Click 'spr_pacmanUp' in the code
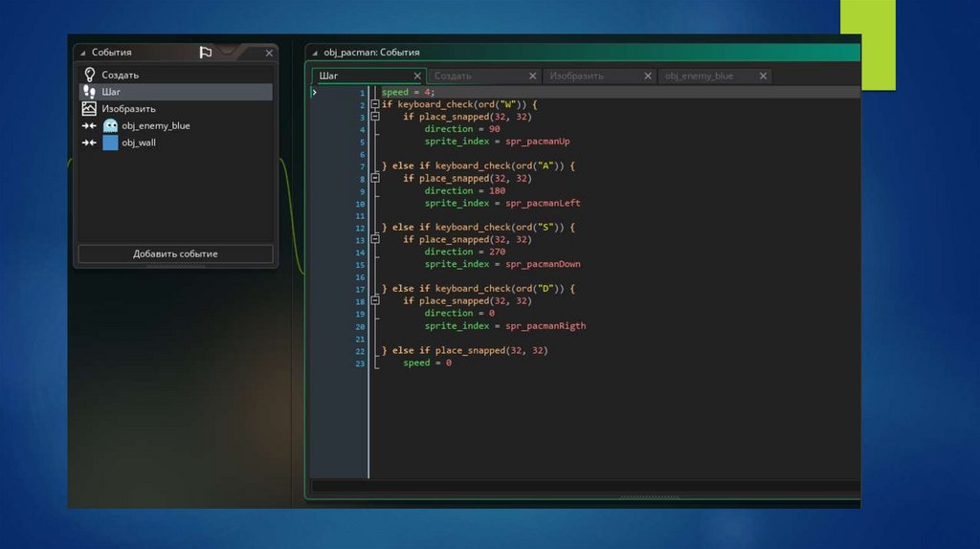The image size is (980, 549). point(538,142)
